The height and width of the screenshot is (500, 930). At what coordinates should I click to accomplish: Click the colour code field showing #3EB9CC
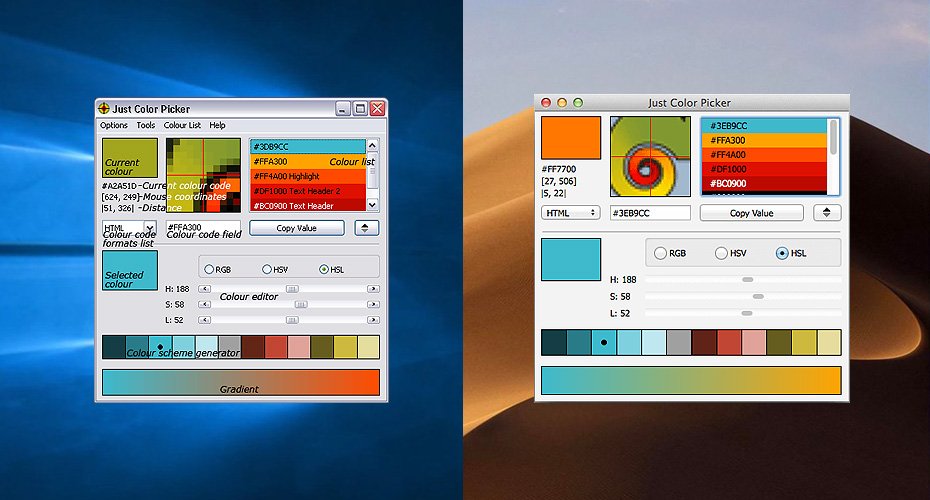click(x=650, y=213)
